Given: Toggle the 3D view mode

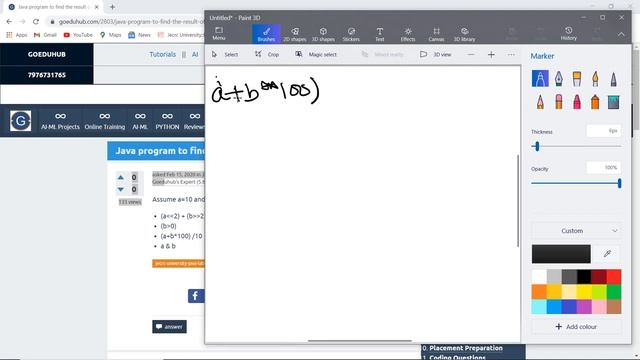Looking at the screenshot, I should (436, 54).
